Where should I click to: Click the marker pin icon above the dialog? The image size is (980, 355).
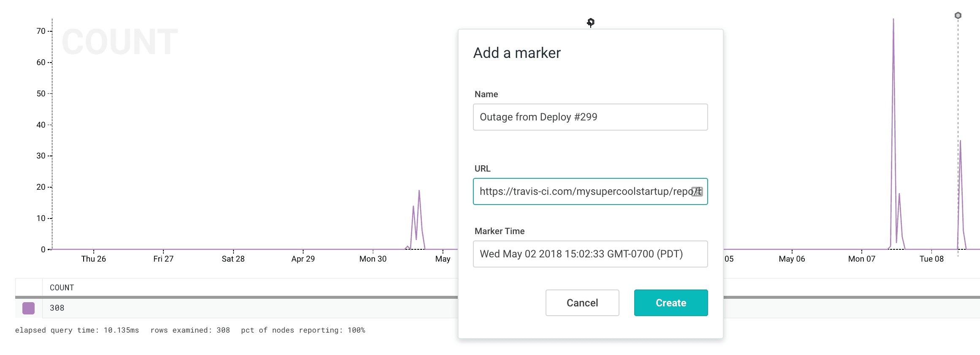click(591, 22)
